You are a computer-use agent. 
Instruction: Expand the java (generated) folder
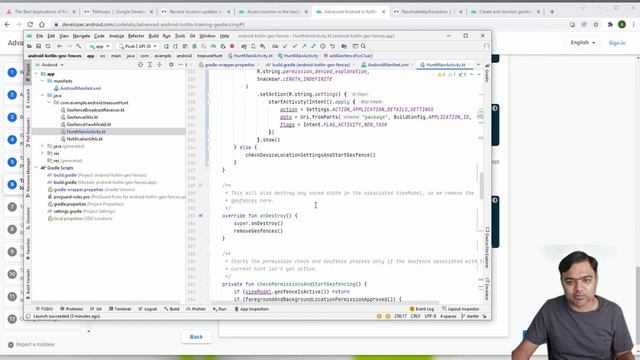coord(42,146)
